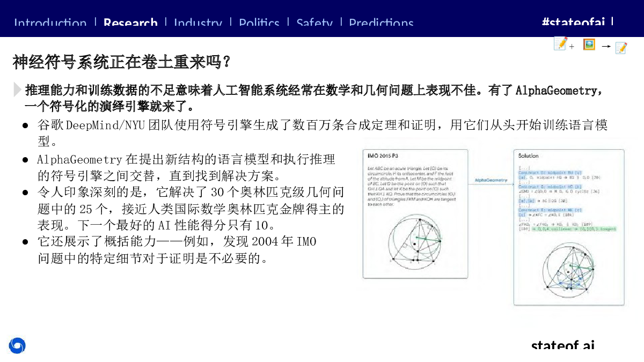The width and height of the screenshot is (644, 362).
Task: Go to the Industry section tab
Action: click(197, 23)
